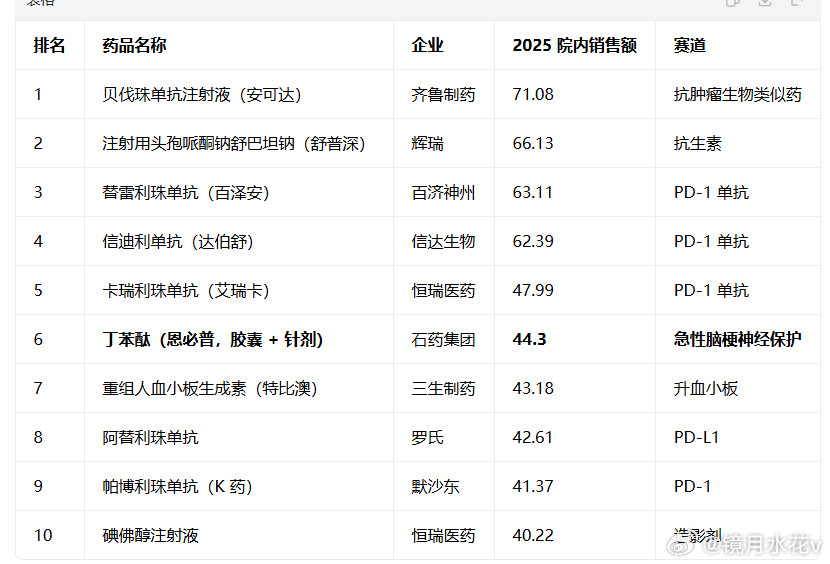Select company cell 罗氏
This screenshot has width=830, height=564.
point(428,438)
